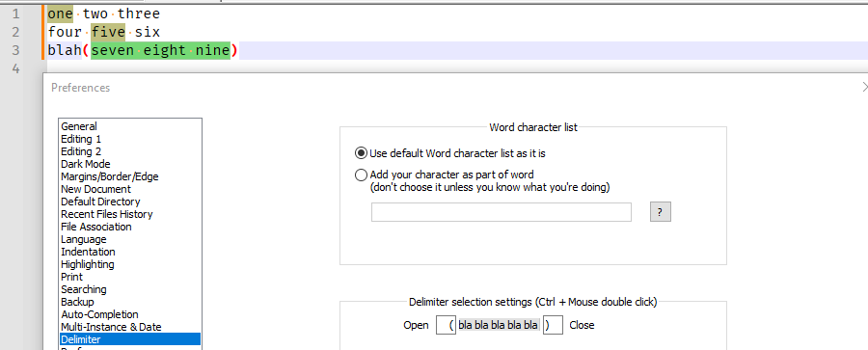Click the Close delimiter input box
Viewport: 868px width, 350px height.
(553, 325)
